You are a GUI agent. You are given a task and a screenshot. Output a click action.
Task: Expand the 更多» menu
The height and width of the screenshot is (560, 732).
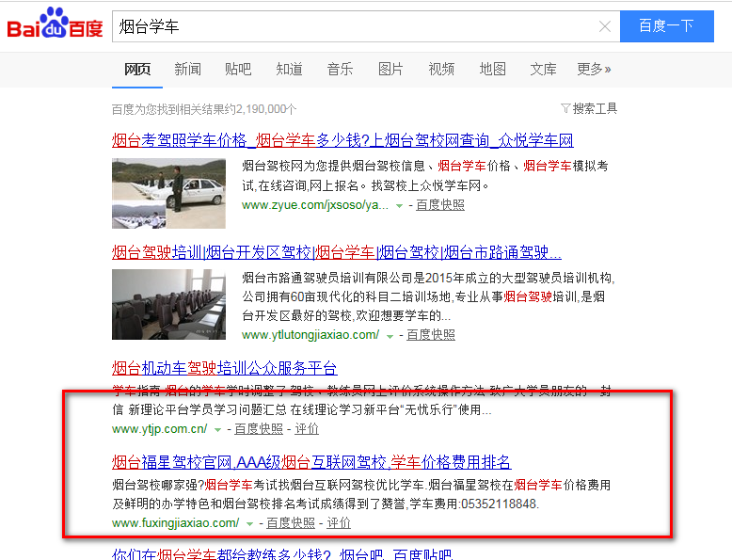click(594, 69)
